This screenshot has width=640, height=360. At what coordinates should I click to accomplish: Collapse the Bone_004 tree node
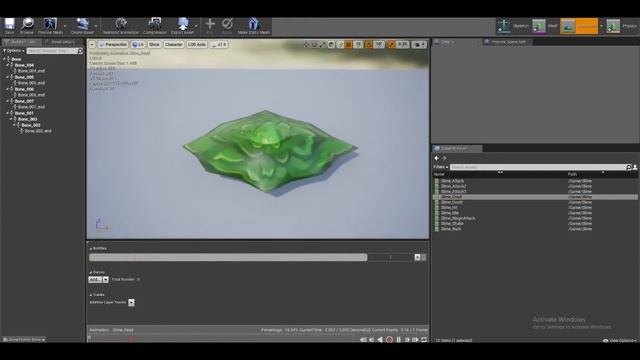[x=8, y=65]
